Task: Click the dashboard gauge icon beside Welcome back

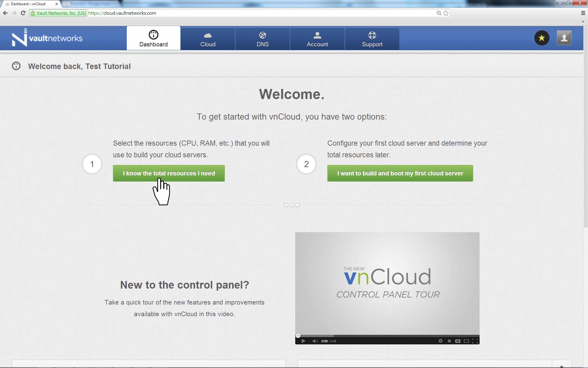Action: click(16, 66)
